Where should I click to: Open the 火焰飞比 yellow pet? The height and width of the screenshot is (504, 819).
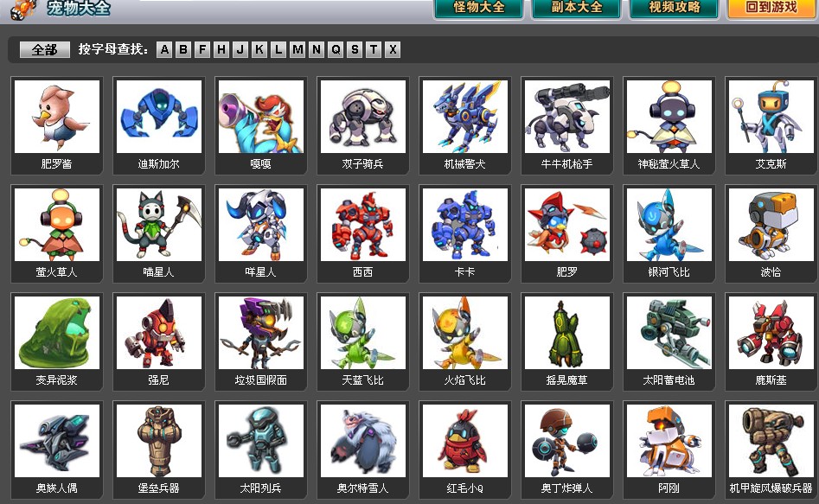coord(465,333)
